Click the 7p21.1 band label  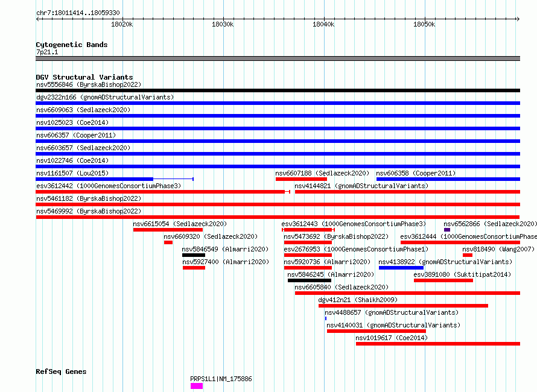pos(47,52)
